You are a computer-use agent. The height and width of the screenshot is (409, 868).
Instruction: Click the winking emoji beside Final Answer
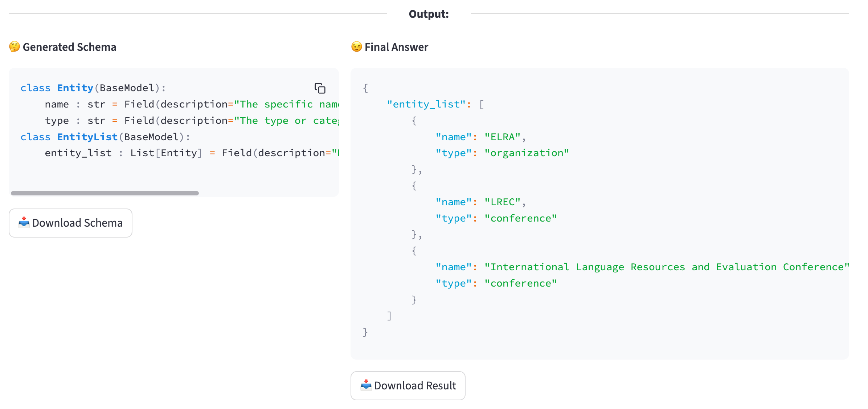coord(357,47)
